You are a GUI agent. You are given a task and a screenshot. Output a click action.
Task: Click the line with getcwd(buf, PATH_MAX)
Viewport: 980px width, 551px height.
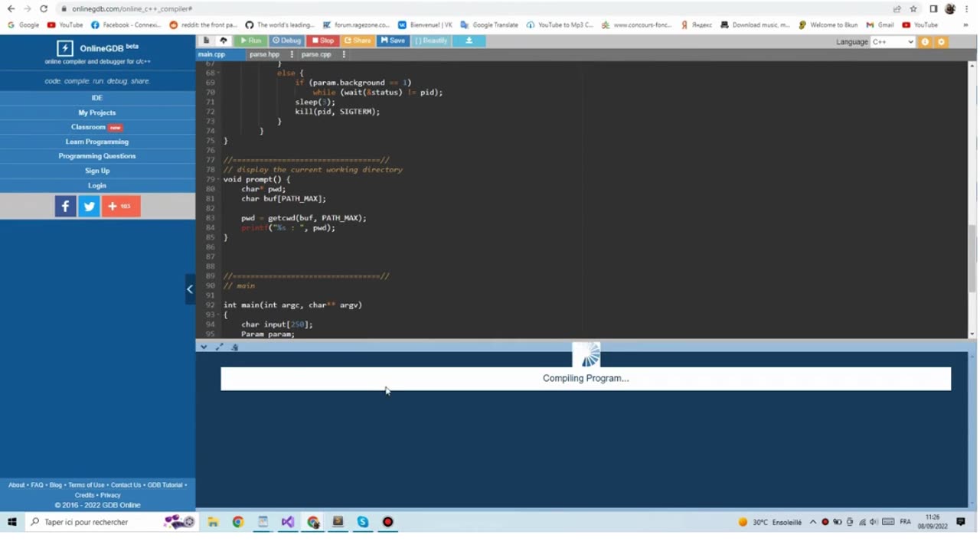click(x=304, y=218)
